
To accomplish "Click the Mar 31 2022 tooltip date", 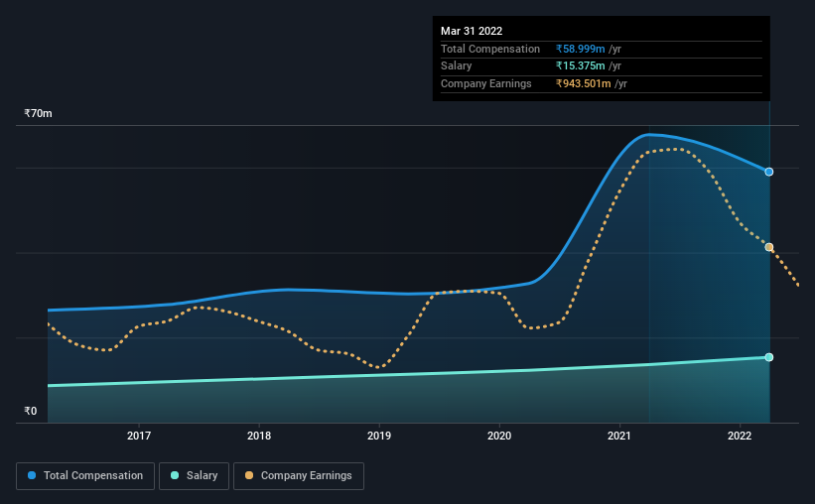I will pos(472,31).
